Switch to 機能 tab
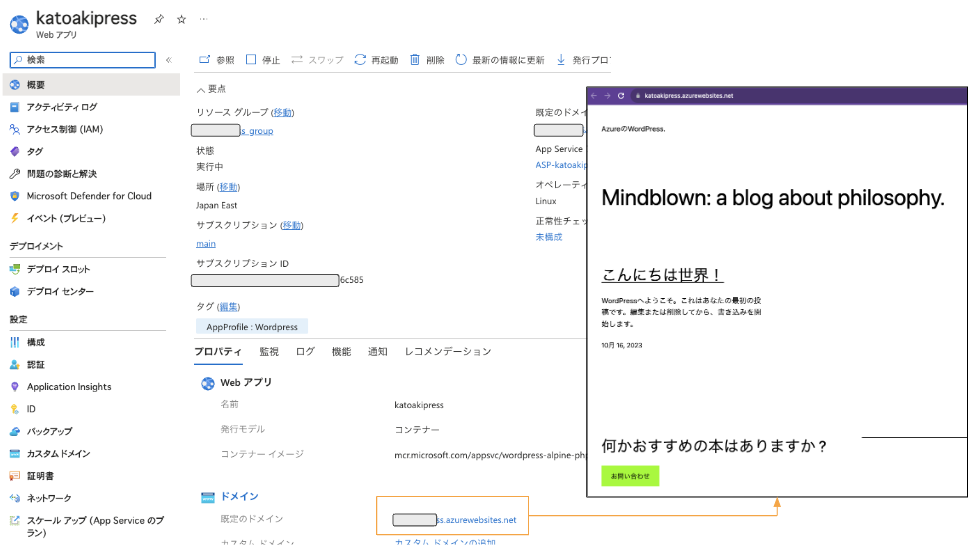Screen dimensions: 976x554 point(341,352)
